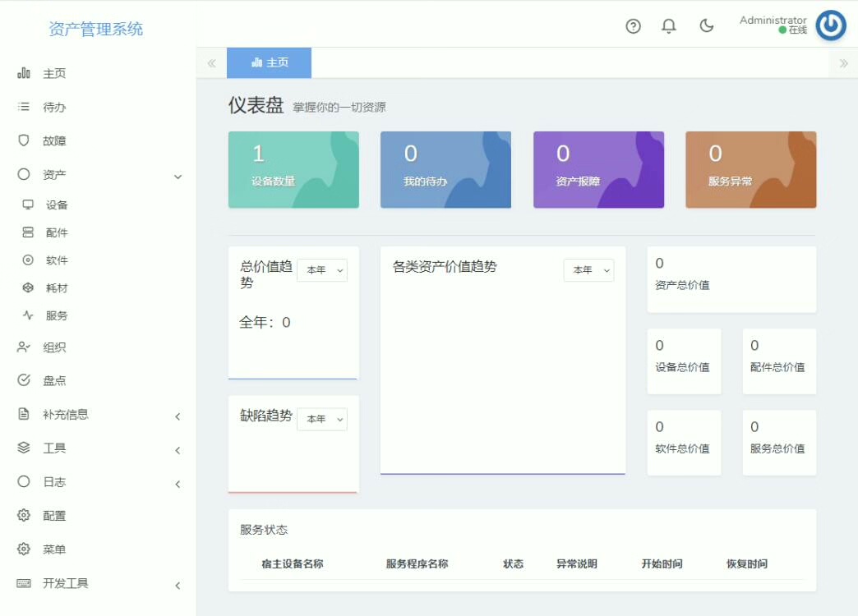
Task: Open the 各类资产价值趋势 year dropdown
Action: (588, 270)
